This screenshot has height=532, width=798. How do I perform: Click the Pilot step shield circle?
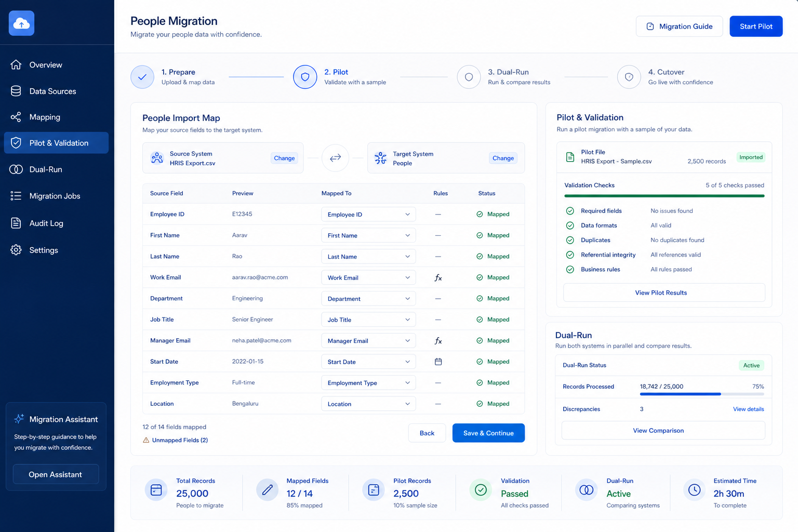pos(305,77)
